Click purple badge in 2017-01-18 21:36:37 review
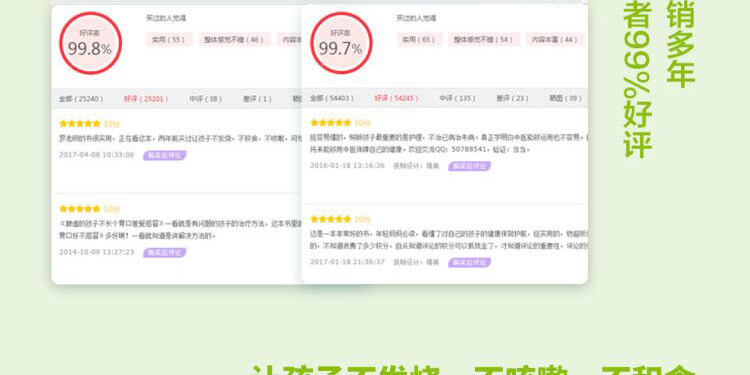The height and width of the screenshot is (375, 750). point(470,263)
